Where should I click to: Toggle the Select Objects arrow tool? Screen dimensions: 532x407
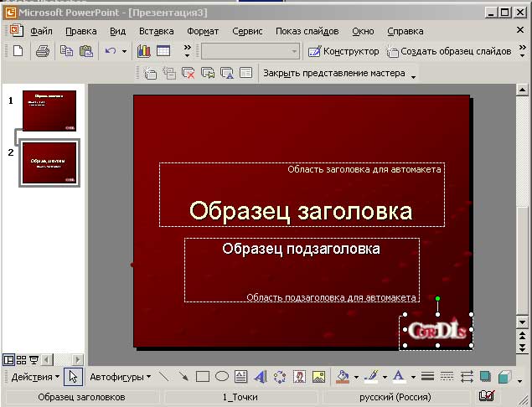[73, 377]
